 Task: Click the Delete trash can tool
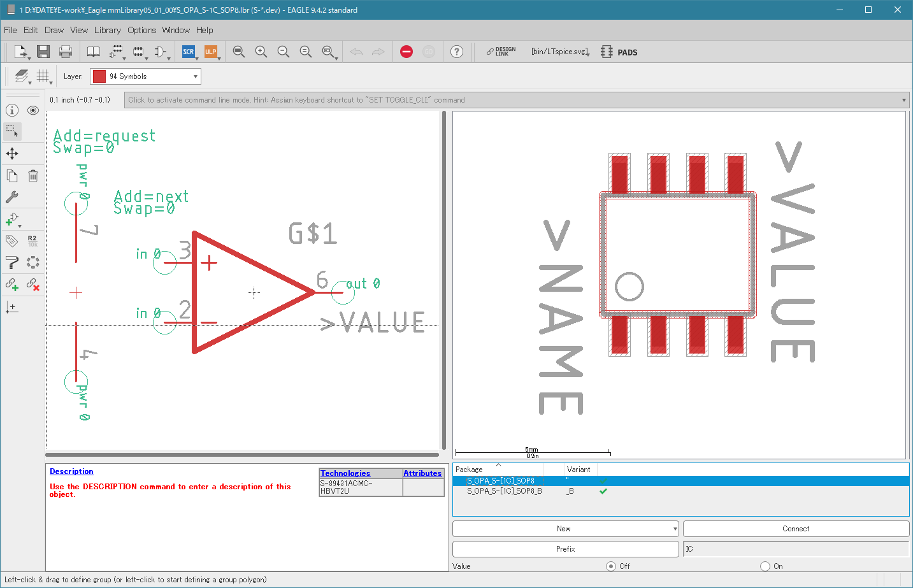tap(33, 176)
